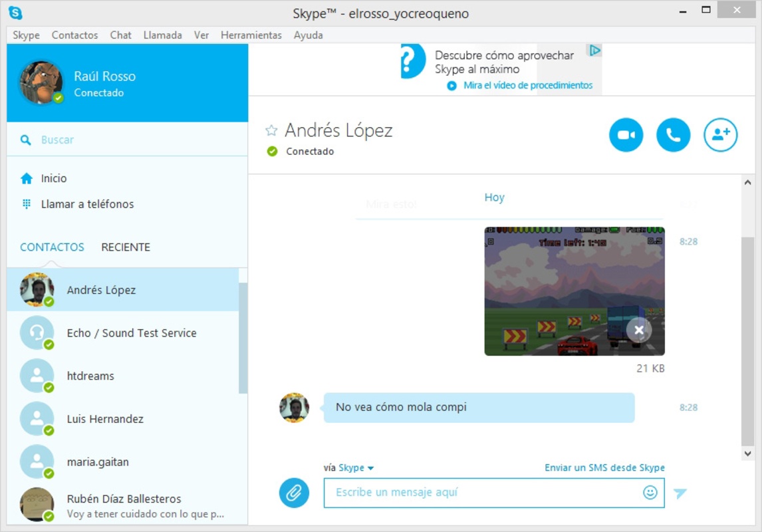Viewport: 762px width, 532px height.
Task: Click the add-contact-to-conversation icon
Action: [720, 134]
